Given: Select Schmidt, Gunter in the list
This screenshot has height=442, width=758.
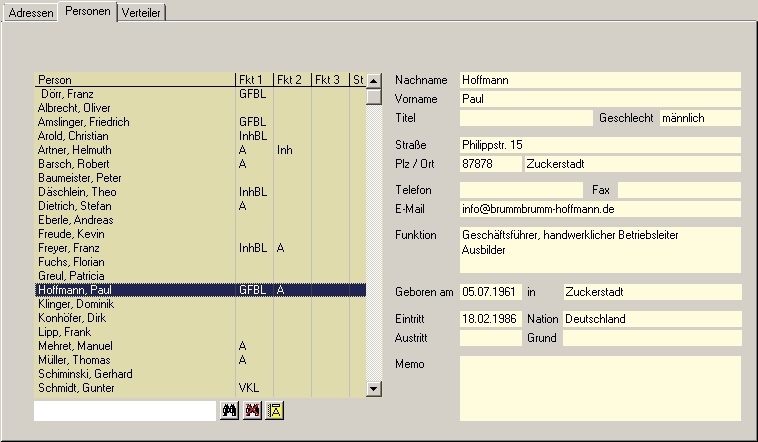Looking at the screenshot, I should (77, 388).
